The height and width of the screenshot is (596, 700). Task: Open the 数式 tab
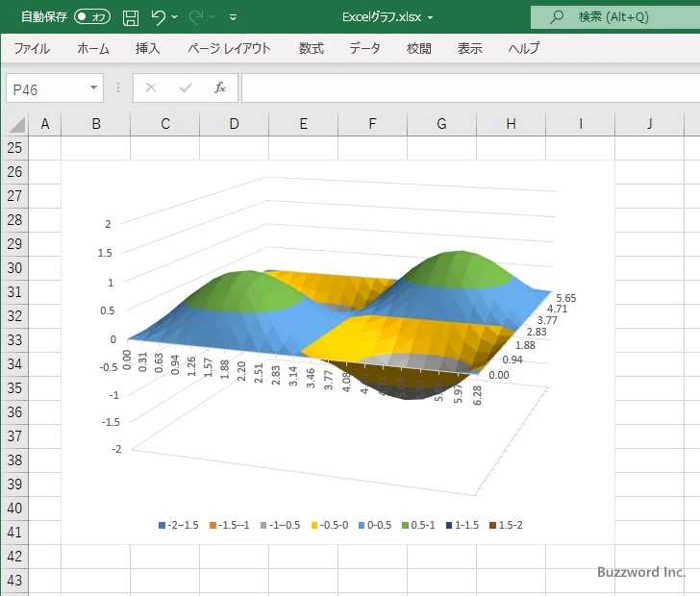312,48
